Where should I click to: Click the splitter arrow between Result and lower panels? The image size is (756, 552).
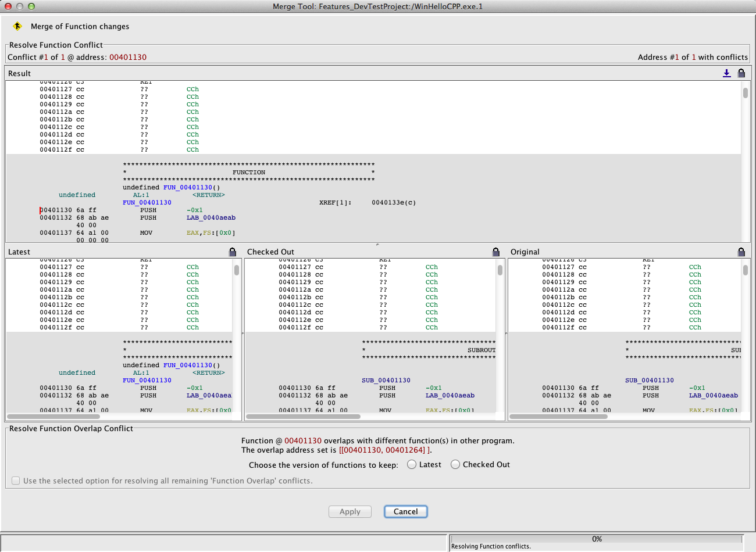click(377, 245)
